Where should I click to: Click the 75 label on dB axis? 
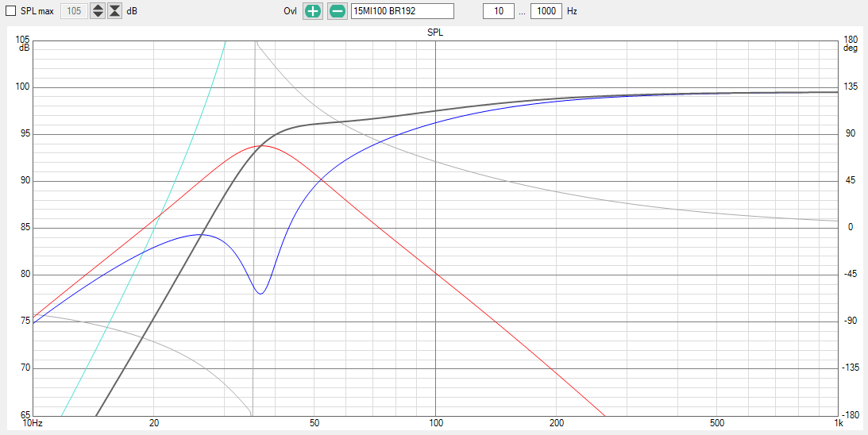[25, 321]
